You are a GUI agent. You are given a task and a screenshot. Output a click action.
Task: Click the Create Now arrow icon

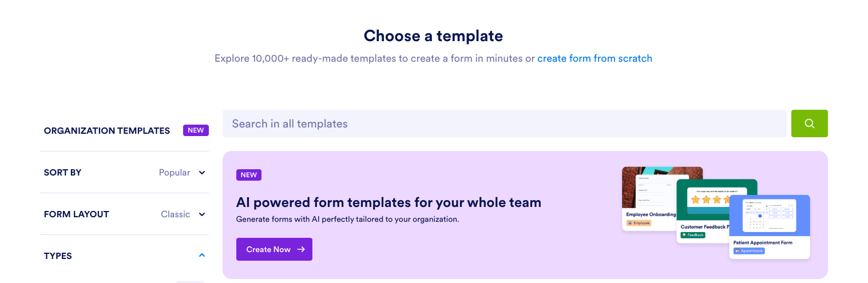tap(301, 249)
